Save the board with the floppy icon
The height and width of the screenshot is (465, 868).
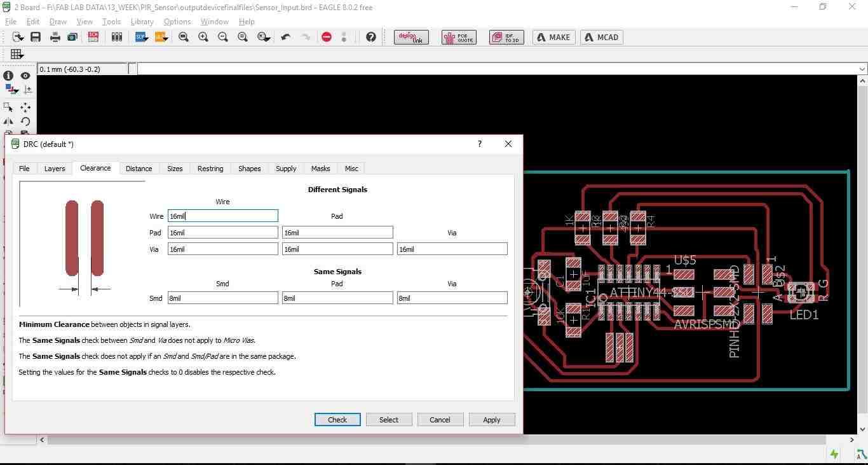click(x=36, y=38)
